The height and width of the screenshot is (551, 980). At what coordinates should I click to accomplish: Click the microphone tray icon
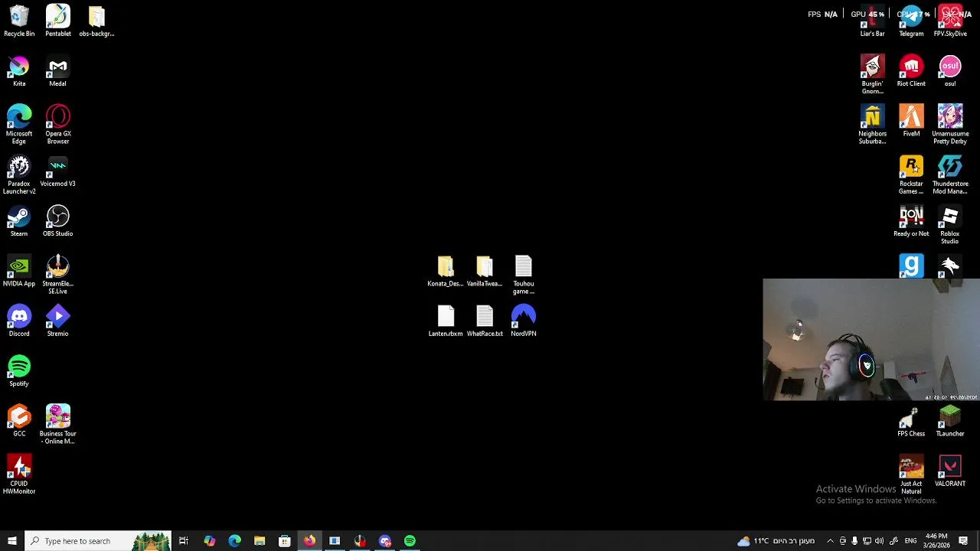coord(854,541)
